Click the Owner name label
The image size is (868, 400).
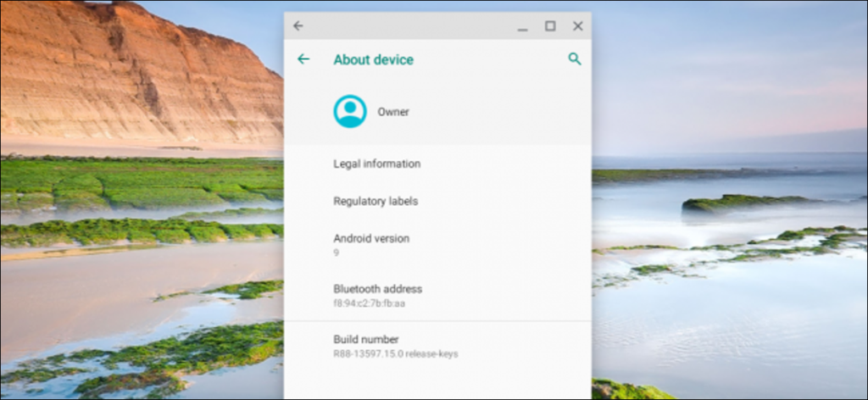pos(393,112)
